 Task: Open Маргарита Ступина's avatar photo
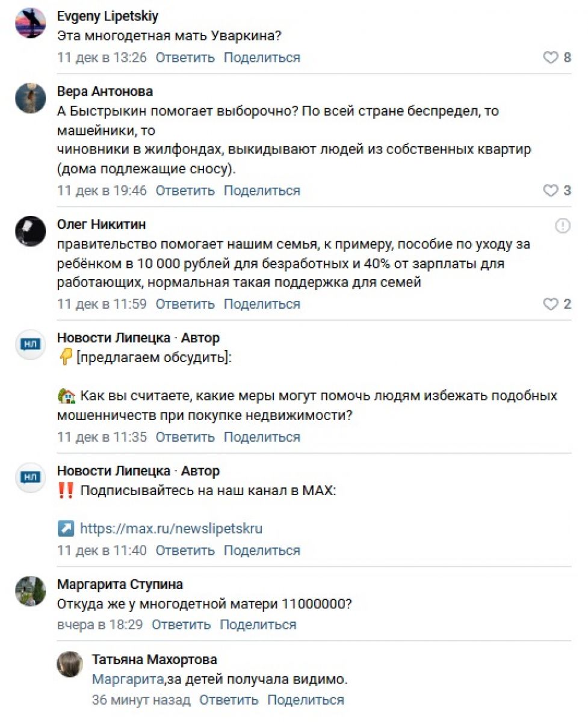(x=31, y=591)
